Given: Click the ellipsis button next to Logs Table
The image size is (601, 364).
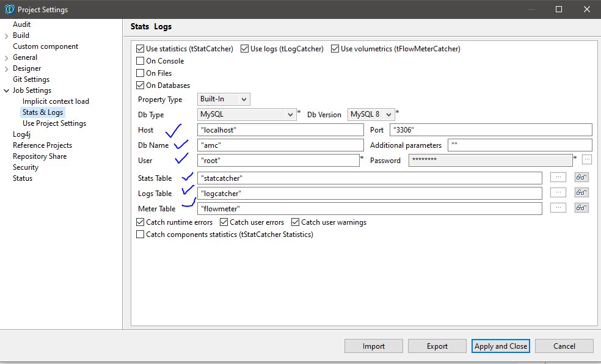Looking at the screenshot, I should click(x=558, y=192).
